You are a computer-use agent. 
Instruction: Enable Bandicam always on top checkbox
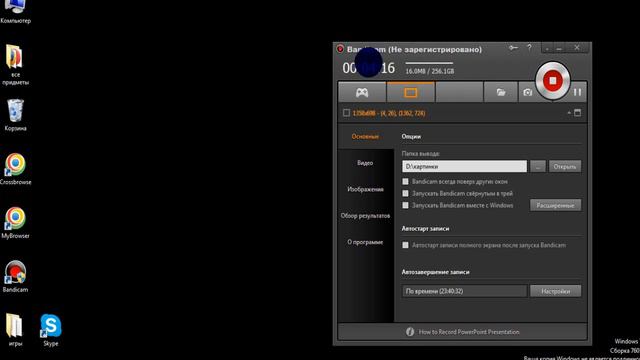tap(405, 181)
